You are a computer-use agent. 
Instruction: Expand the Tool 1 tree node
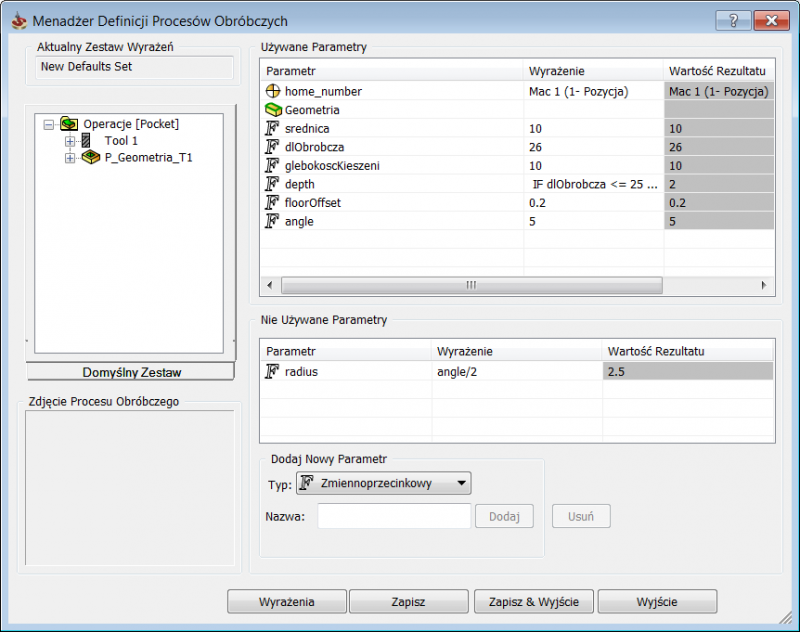click(70, 141)
